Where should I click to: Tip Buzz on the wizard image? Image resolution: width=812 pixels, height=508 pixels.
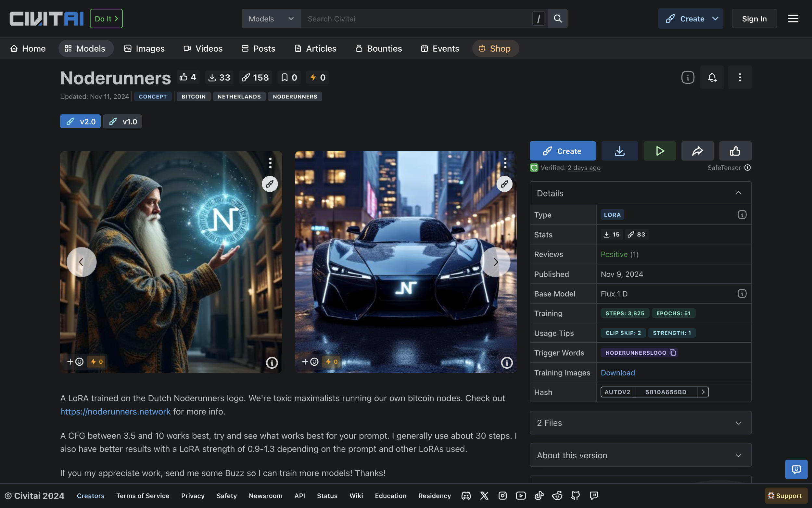97,362
